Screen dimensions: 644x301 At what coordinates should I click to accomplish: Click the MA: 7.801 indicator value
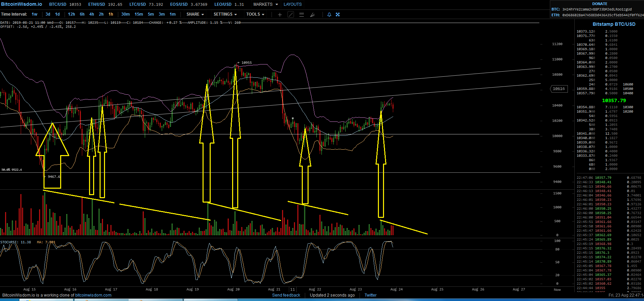point(46,242)
